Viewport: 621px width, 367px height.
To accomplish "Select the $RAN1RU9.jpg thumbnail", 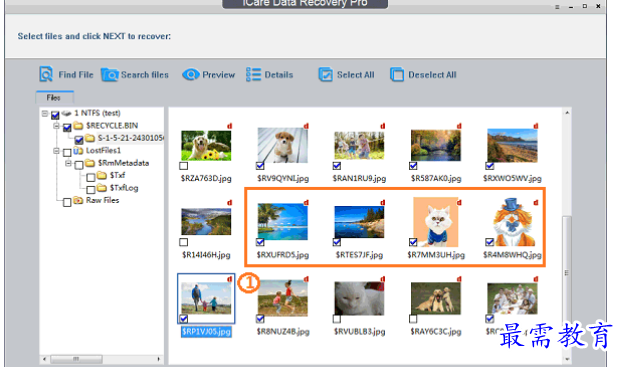I will (359, 146).
